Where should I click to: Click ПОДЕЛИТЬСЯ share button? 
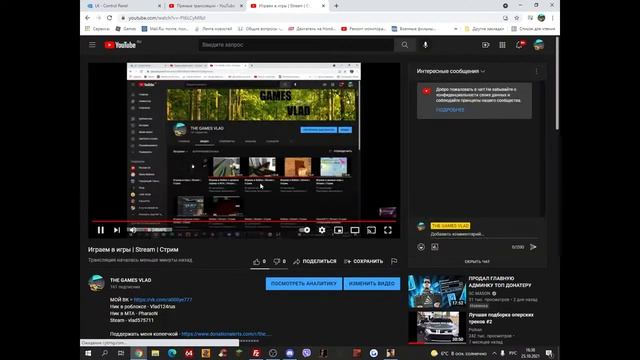[x=315, y=262]
